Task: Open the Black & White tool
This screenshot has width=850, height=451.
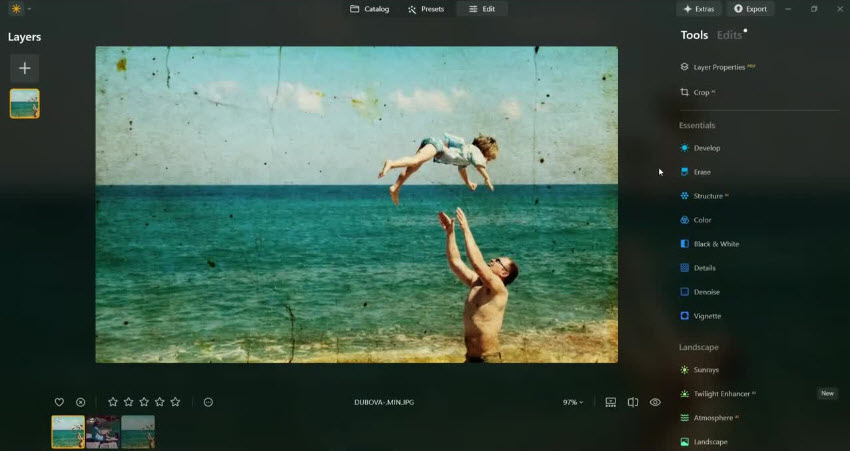Action: (x=715, y=244)
